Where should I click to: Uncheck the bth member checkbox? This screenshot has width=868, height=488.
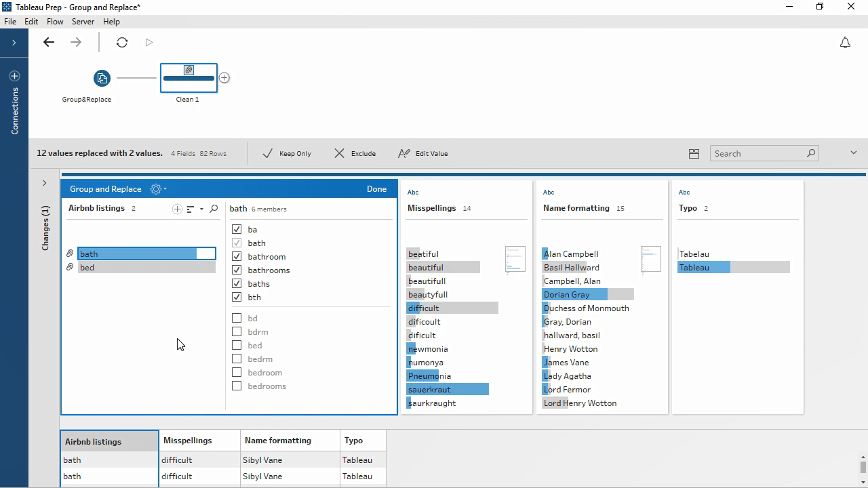pos(237,297)
